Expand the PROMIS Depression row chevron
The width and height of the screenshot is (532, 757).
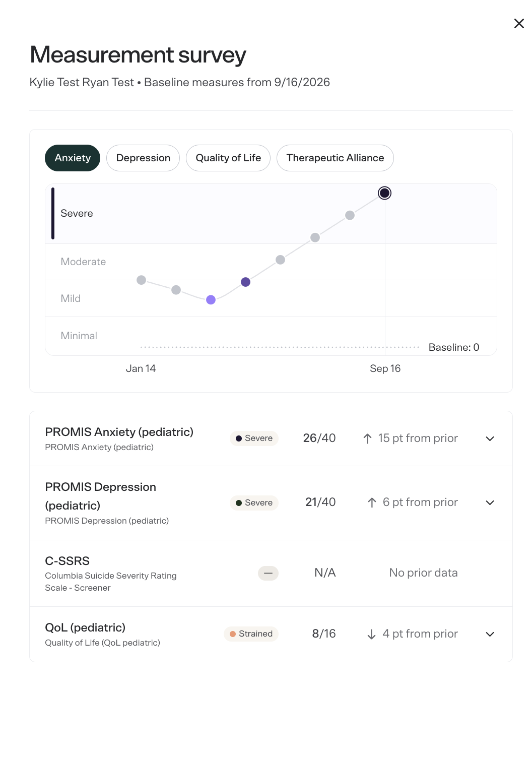[x=490, y=502]
